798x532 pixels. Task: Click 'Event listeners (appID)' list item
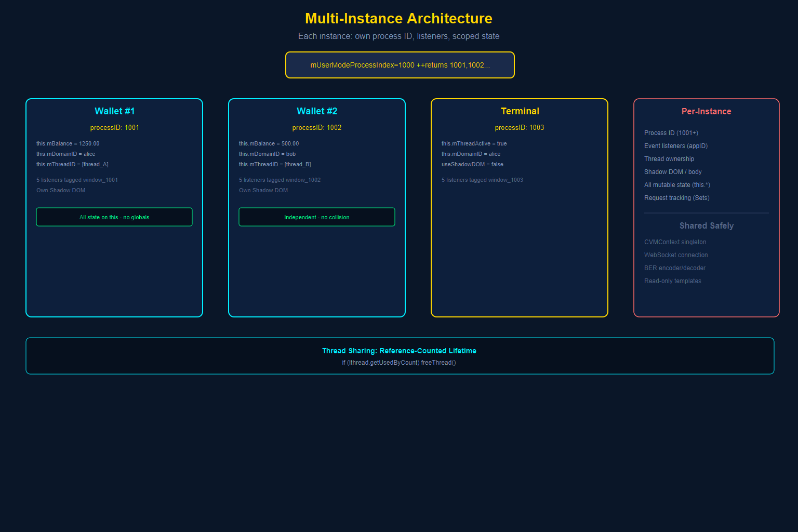click(x=675, y=146)
